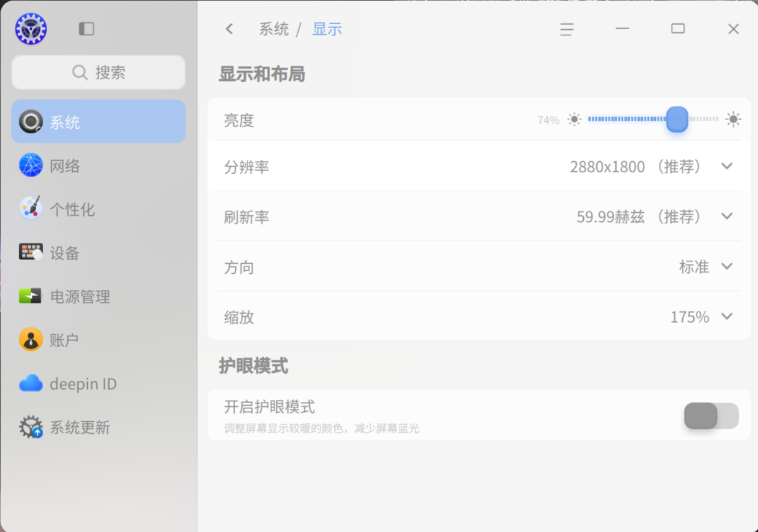
Task: Expand the 分辨率 dropdown arrow
Action: point(727,166)
